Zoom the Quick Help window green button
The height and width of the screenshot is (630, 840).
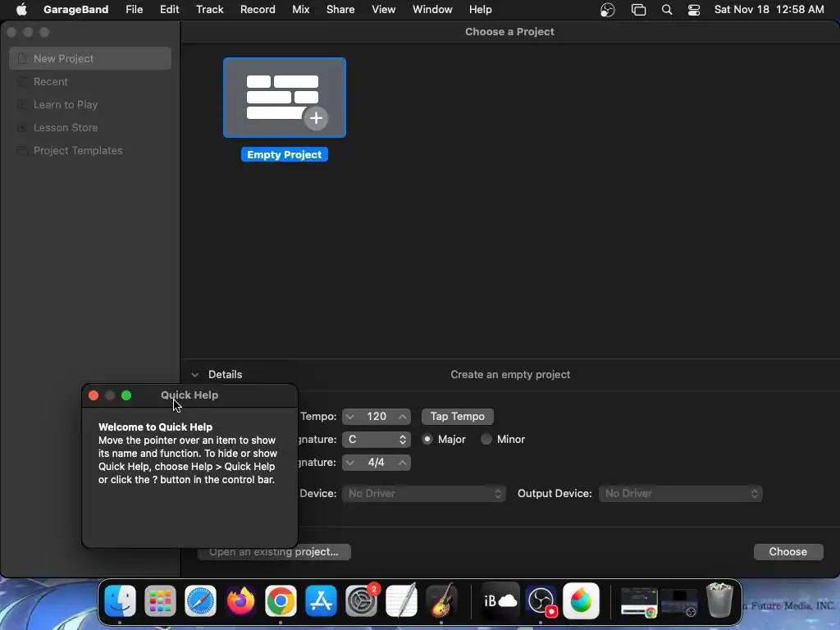126,395
